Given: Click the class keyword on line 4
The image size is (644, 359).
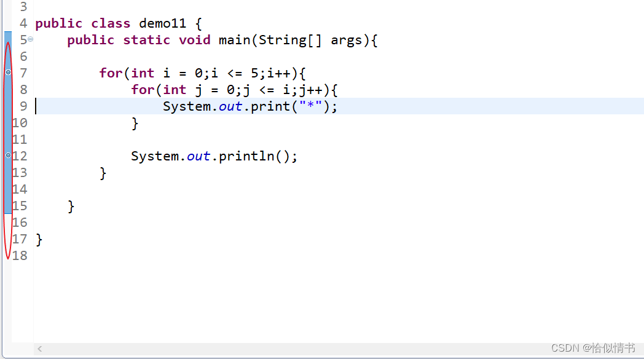Looking at the screenshot, I should pos(111,23).
